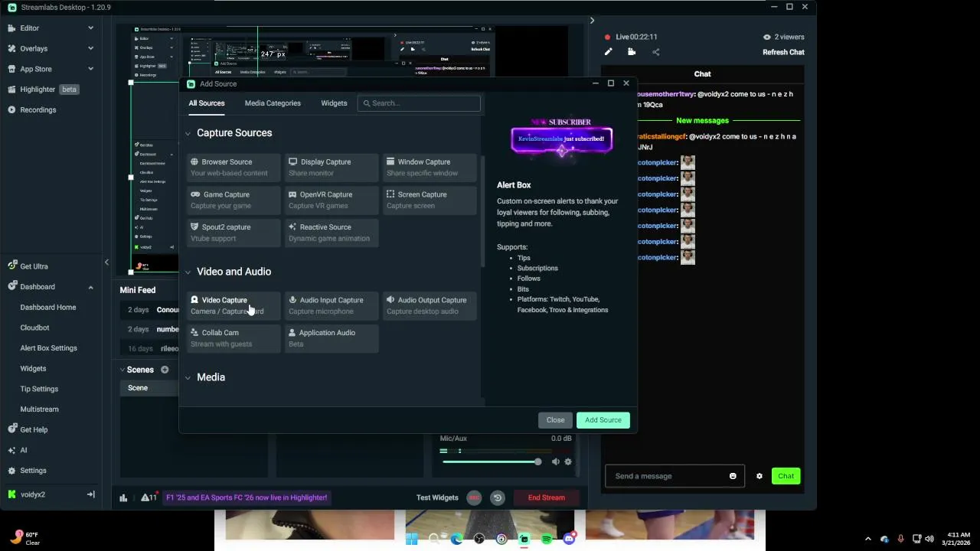Click the Windows Start button

pos(412,539)
